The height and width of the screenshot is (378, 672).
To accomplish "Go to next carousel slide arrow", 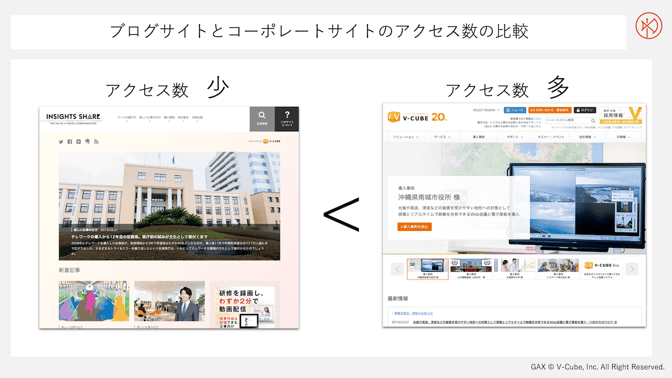I will coord(632,269).
